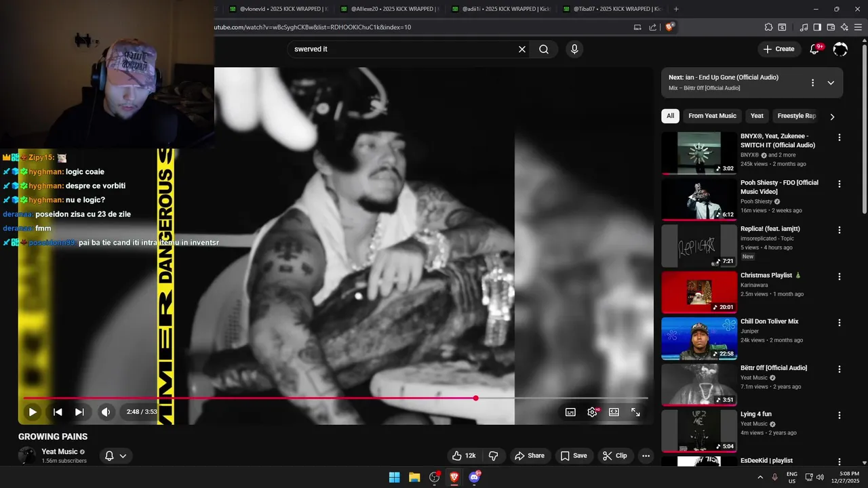Viewport: 868px width, 488px height.
Task: Open the account avatar menu
Action: (x=840, y=49)
